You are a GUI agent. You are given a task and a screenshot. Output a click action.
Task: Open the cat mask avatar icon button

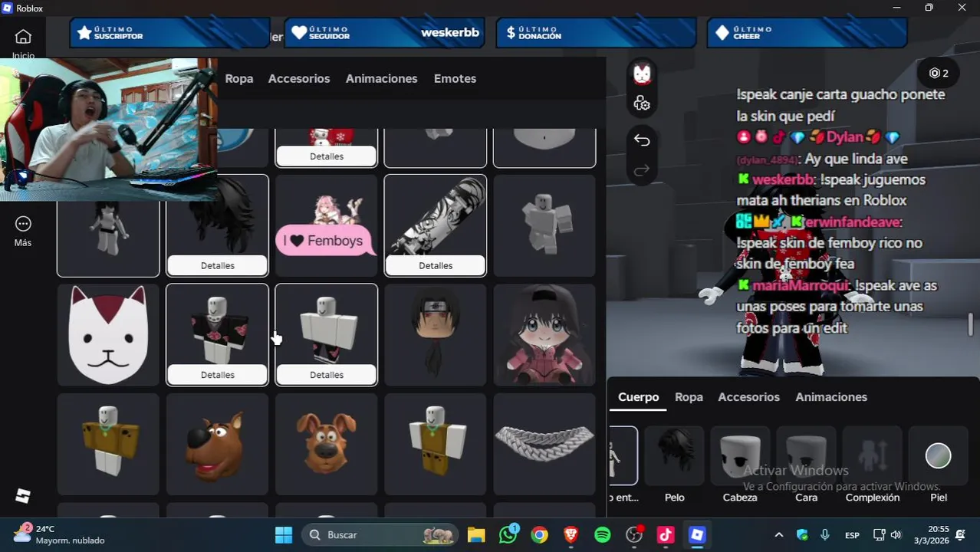[x=642, y=74]
